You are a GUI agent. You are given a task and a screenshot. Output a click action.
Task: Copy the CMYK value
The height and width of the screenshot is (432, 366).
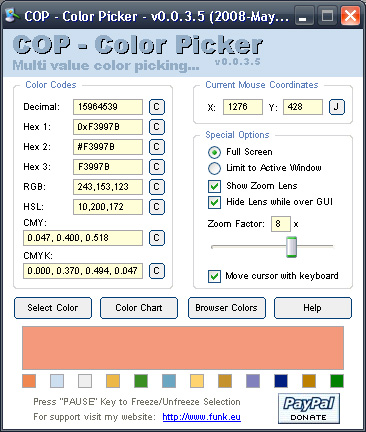[157, 271]
